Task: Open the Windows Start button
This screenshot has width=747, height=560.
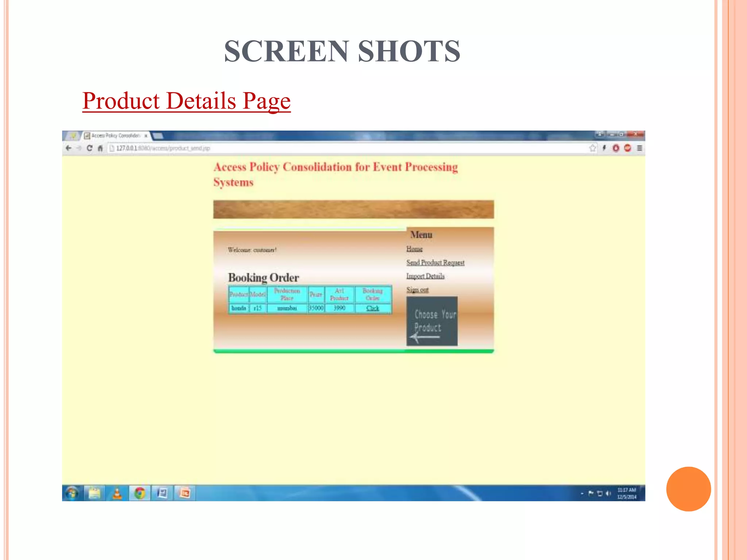Action: [72, 493]
